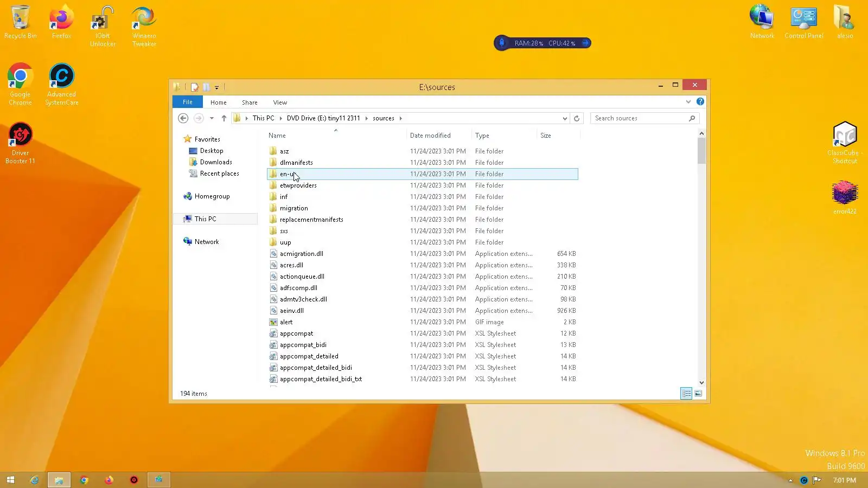
Task: Open Driver Booster from the taskbar
Action: click(x=134, y=480)
